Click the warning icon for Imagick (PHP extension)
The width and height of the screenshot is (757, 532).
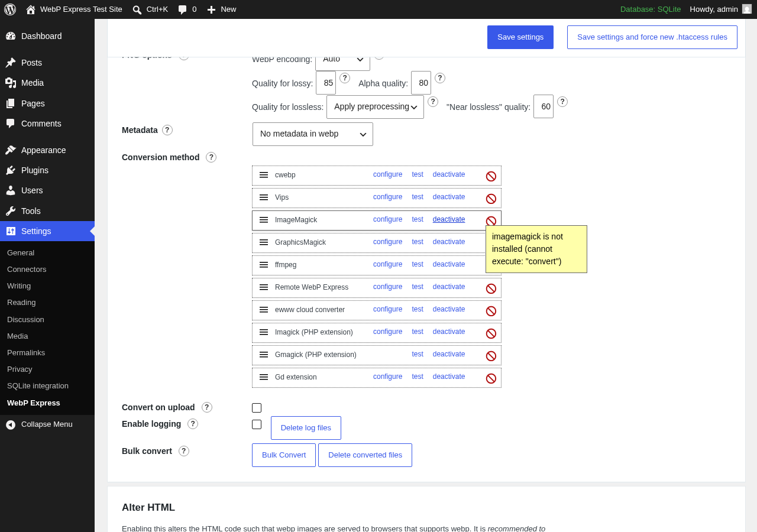491,333
